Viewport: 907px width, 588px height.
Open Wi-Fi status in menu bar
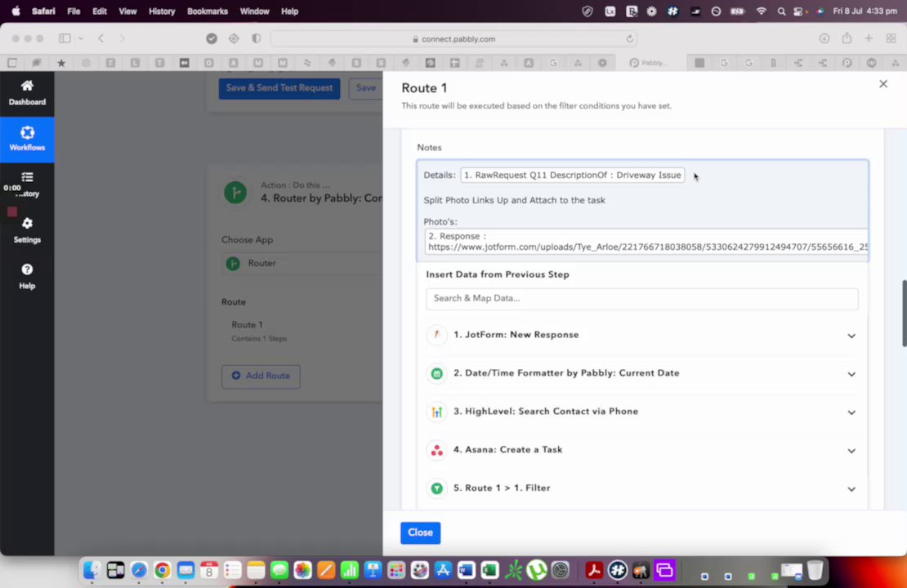pyautogui.click(x=761, y=11)
